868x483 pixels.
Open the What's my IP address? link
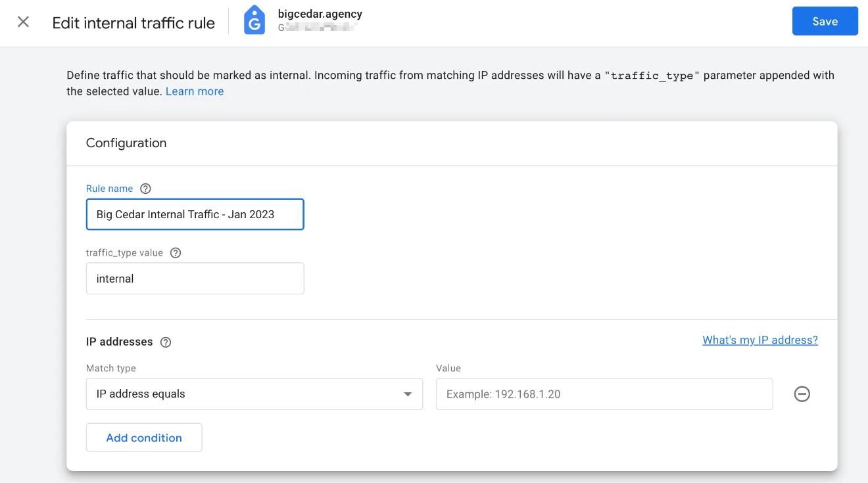click(760, 340)
